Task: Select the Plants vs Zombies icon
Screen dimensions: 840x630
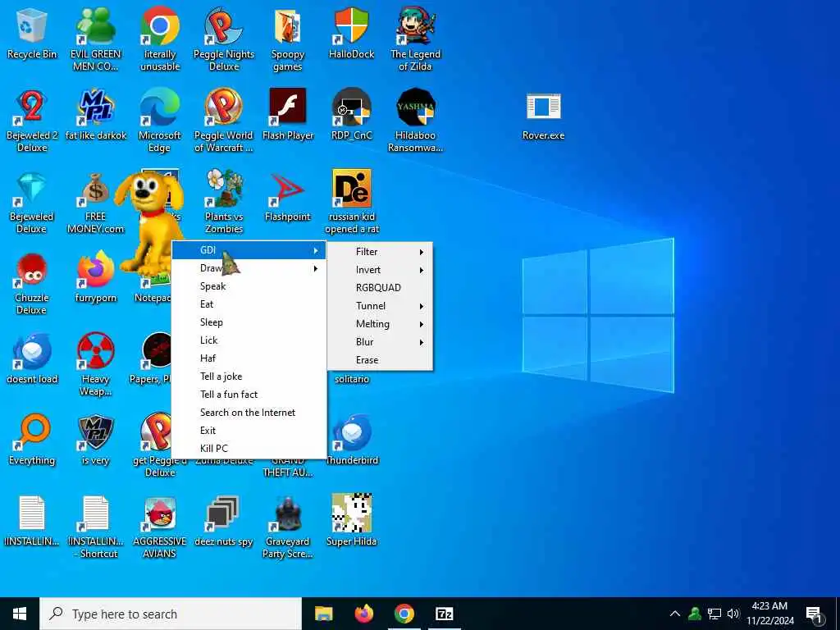Action: [x=223, y=189]
